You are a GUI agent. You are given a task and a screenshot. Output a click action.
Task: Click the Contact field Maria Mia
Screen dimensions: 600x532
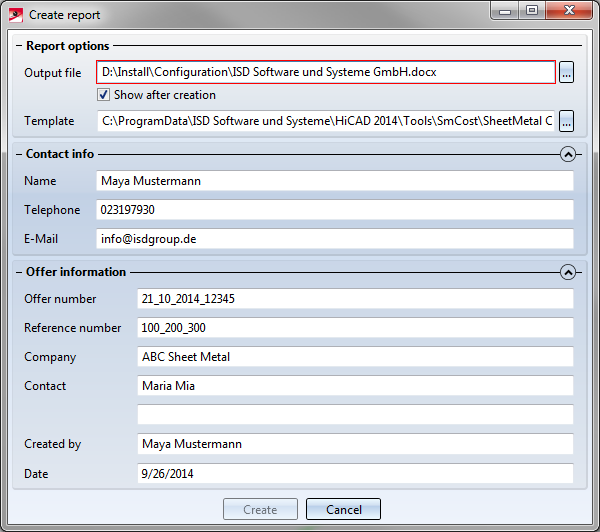coord(355,386)
